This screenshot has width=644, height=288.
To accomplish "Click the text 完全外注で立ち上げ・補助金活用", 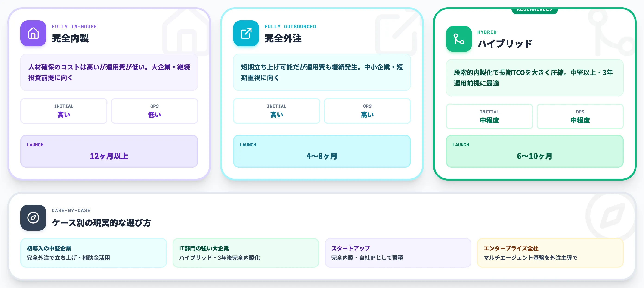I will click(x=68, y=258).
